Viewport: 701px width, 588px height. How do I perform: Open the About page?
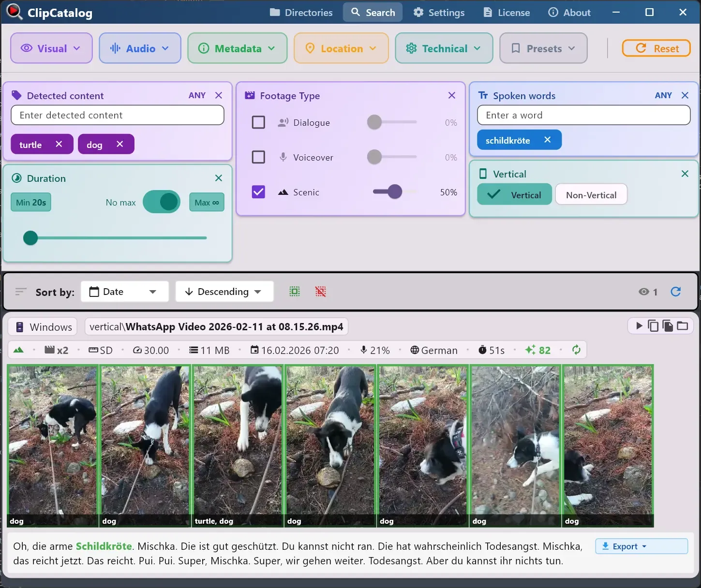(569, 12)
